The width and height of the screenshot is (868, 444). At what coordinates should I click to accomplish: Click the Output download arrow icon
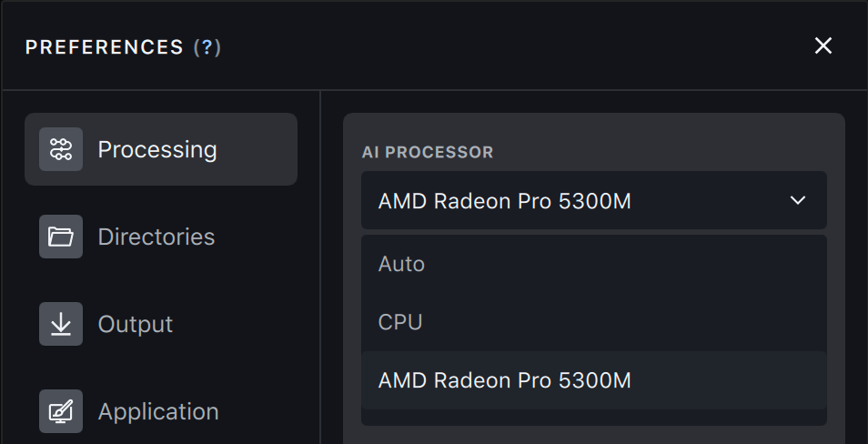[x=61, y=324]
